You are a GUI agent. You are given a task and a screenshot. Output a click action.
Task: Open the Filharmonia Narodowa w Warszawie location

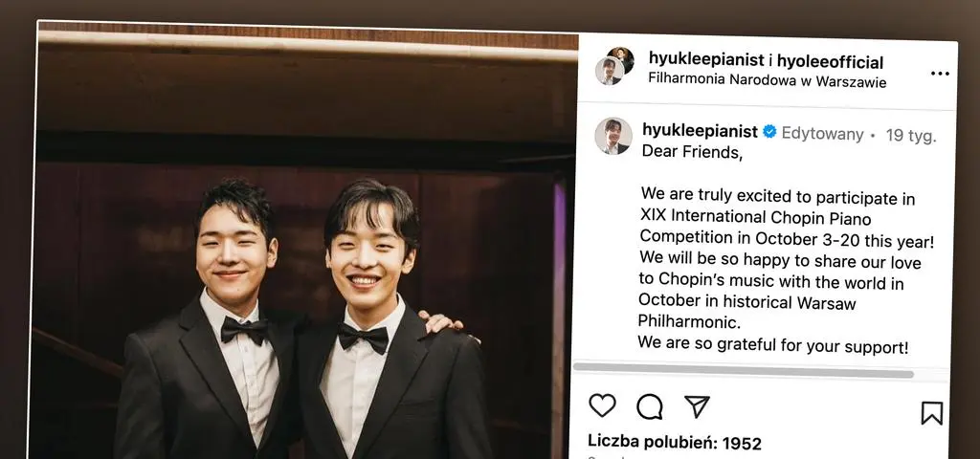coord(767,80)
